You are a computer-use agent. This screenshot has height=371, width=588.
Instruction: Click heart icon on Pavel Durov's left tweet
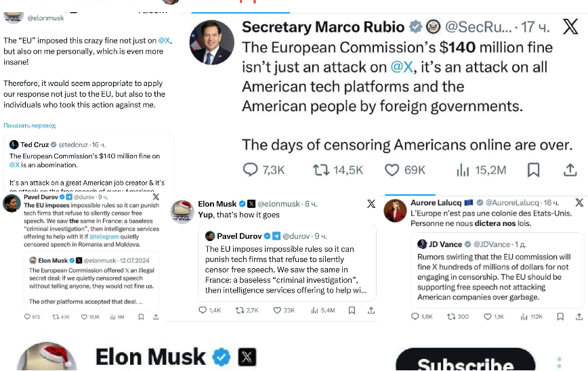84,316
